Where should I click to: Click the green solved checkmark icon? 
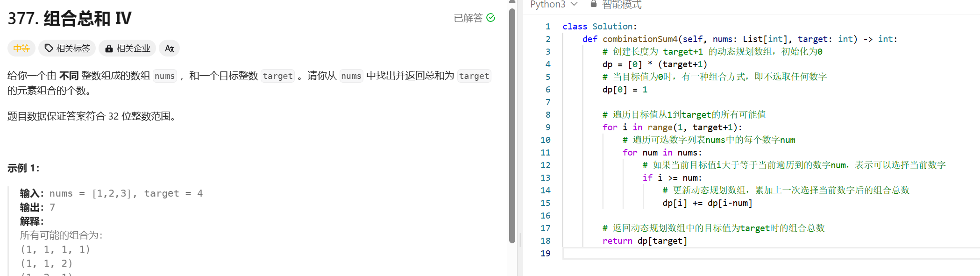click(x=490, y=18)
